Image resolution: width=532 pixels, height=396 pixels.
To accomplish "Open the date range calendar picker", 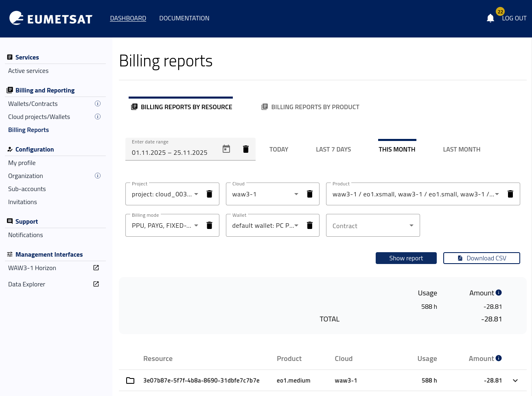I will click(226, 149).
